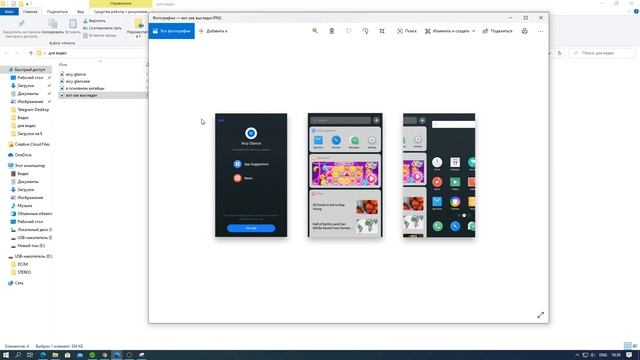Print the photo using printer icon
The height and width of the screenshot is (360, 640).
[524, 31]
